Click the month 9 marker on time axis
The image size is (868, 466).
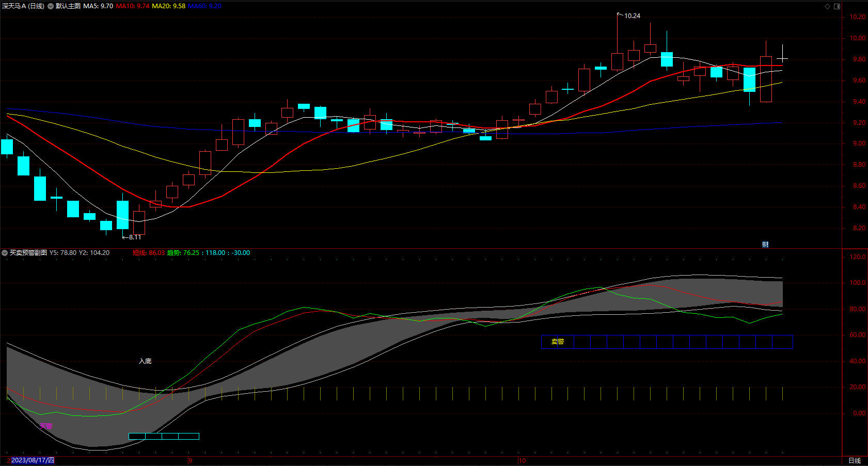pos(191,461)
